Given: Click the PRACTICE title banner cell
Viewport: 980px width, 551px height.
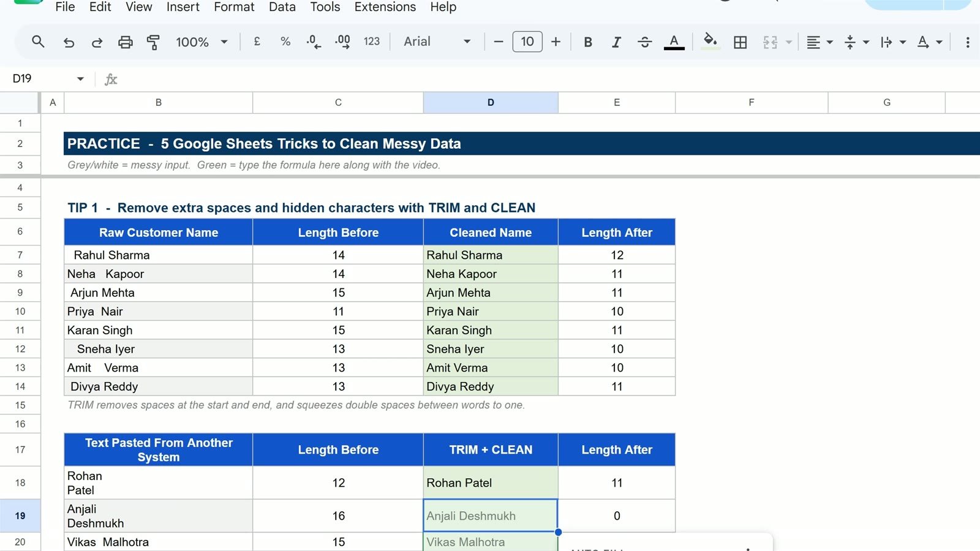Looking at the screenshot, I should [x=522, y=144].
